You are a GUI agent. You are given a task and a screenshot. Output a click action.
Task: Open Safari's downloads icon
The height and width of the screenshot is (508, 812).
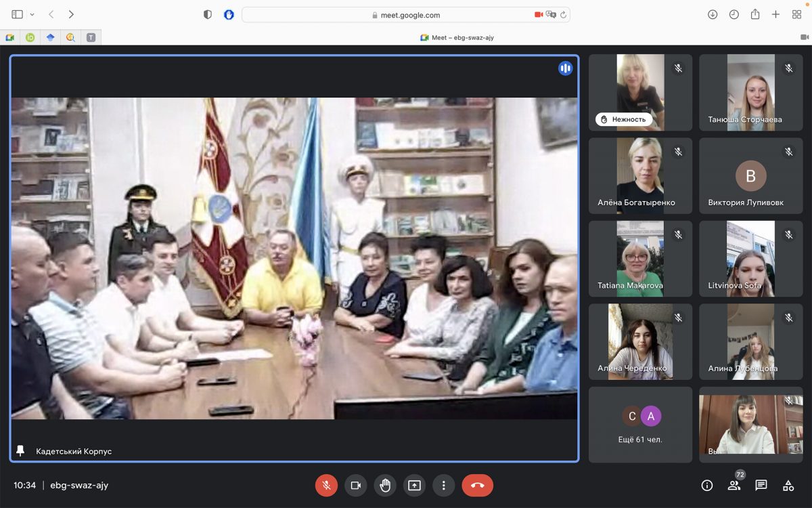pyautogui.click(x=713, y=14)
